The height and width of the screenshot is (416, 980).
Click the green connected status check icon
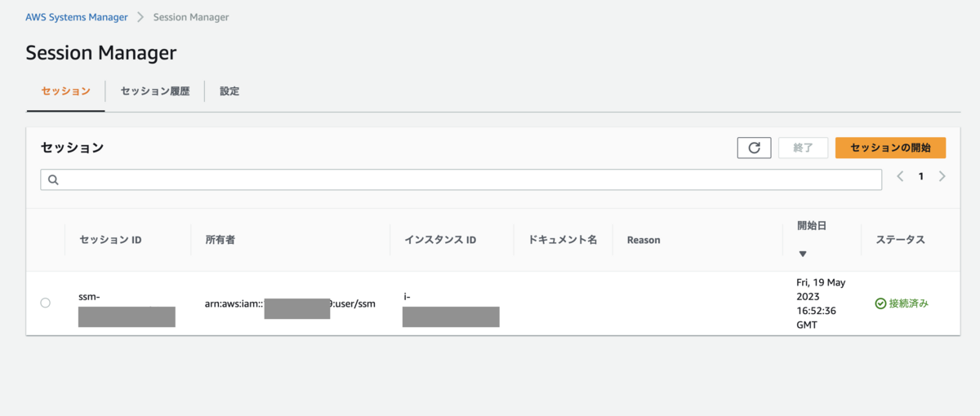click(880, 303)
